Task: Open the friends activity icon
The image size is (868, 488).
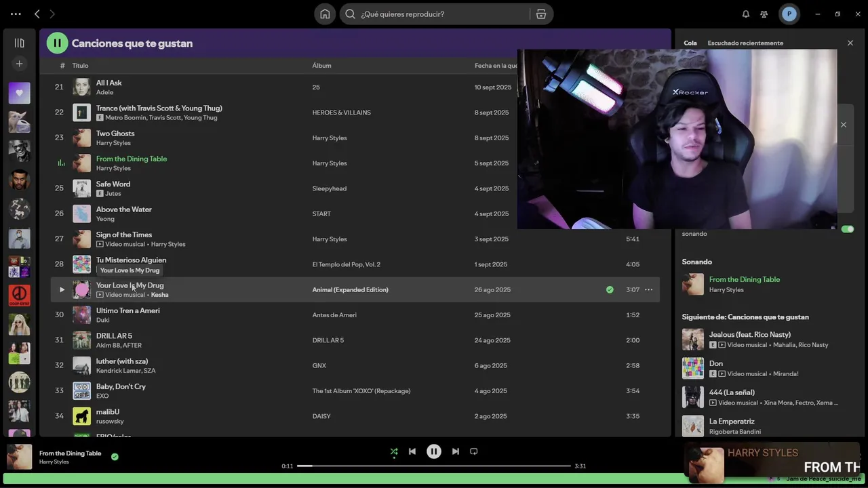Action: pos(764,14)
